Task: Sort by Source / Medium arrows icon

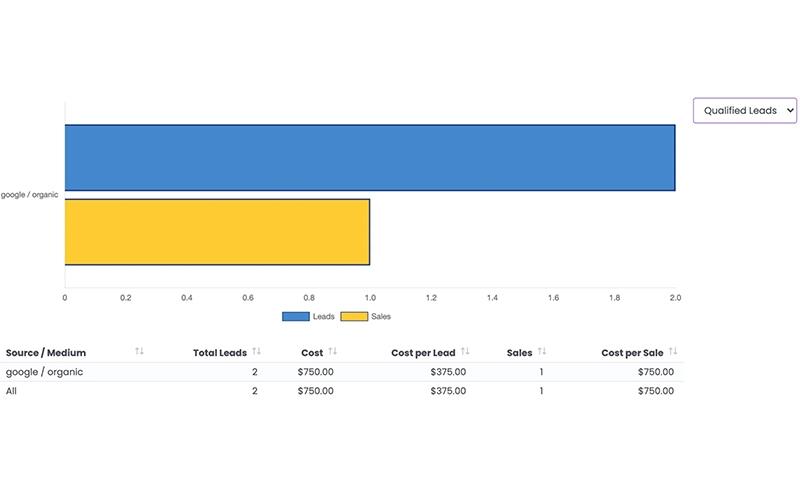Action: (139, 351)
